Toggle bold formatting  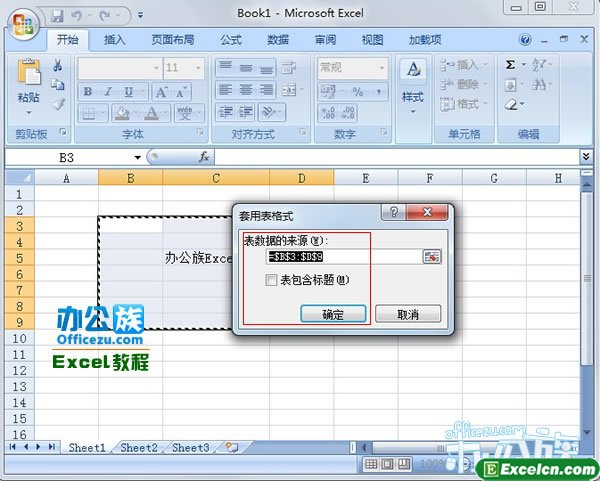(88, 92)
